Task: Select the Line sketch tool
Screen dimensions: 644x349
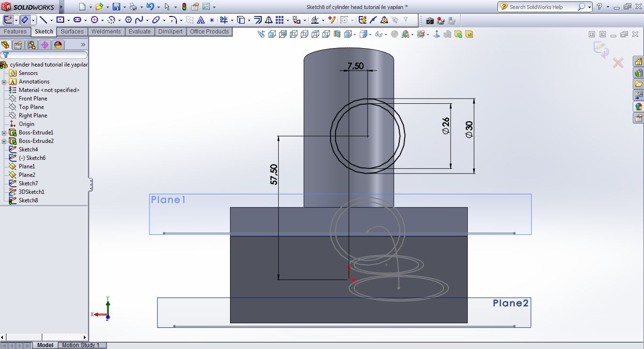Action: (43, 20)
